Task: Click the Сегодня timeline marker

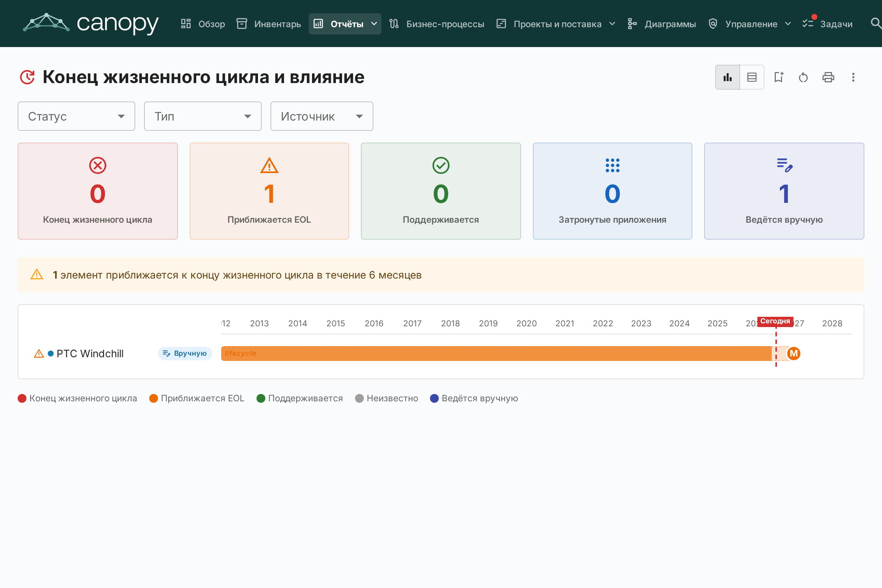Action: coord(775,321)
